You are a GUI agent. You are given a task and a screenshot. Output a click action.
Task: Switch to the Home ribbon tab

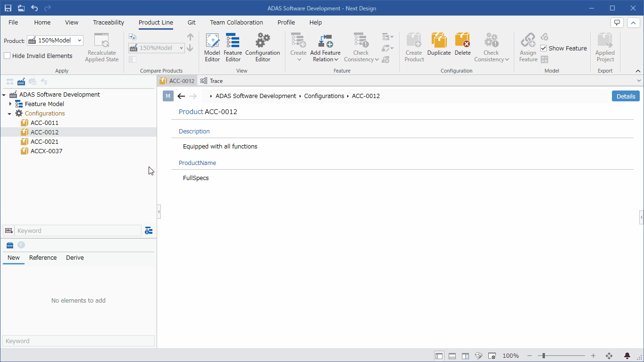click(42, 22)
